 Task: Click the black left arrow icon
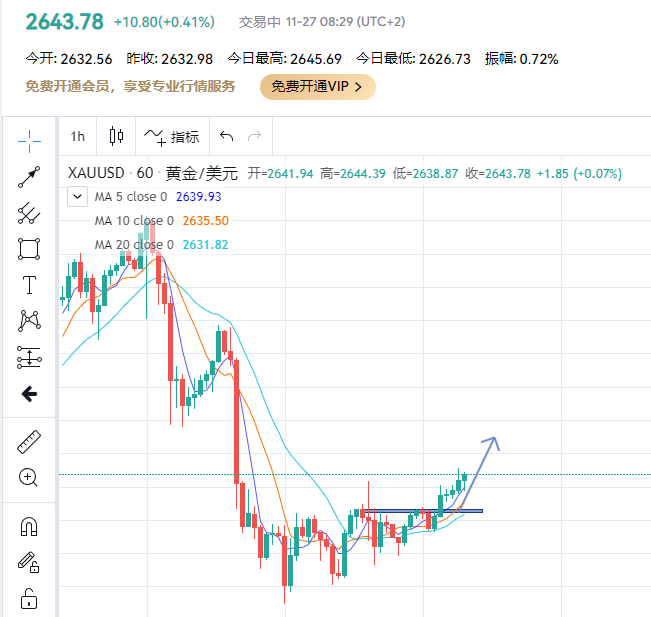pos(29,394)
